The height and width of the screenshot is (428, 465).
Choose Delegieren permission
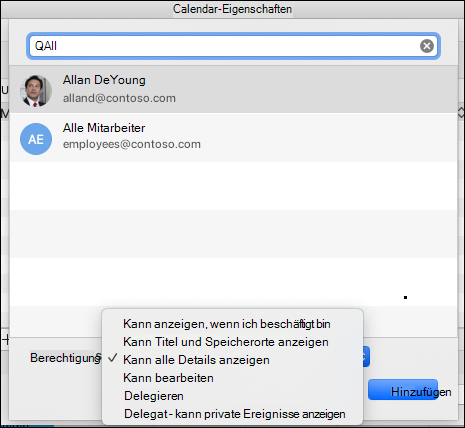point(154,396)
